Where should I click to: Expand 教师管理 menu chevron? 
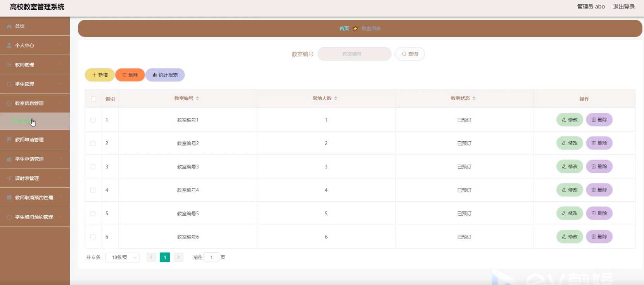(x=61, y=65)
